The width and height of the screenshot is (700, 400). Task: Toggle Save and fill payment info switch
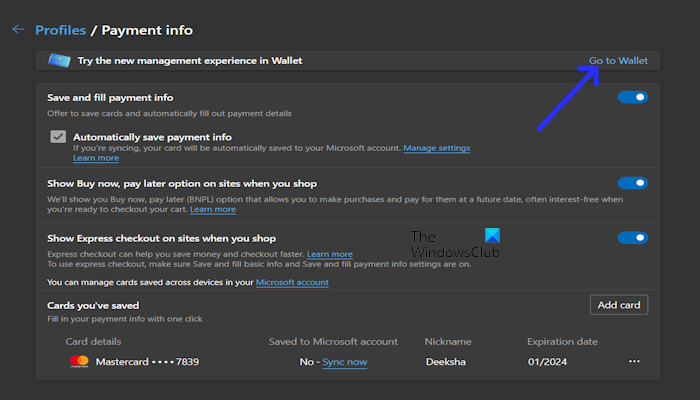632,97
